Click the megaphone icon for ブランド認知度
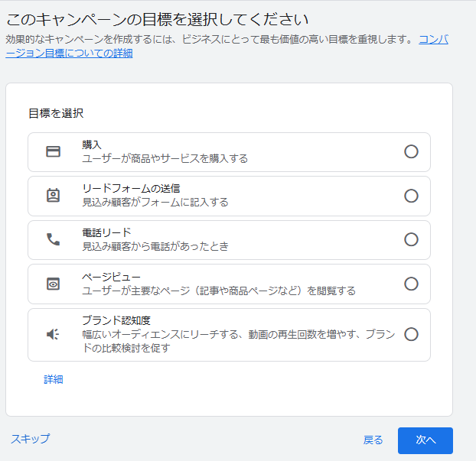Image resolution: width=476 pixels, height=461 pixels. (x=53, y=334)
